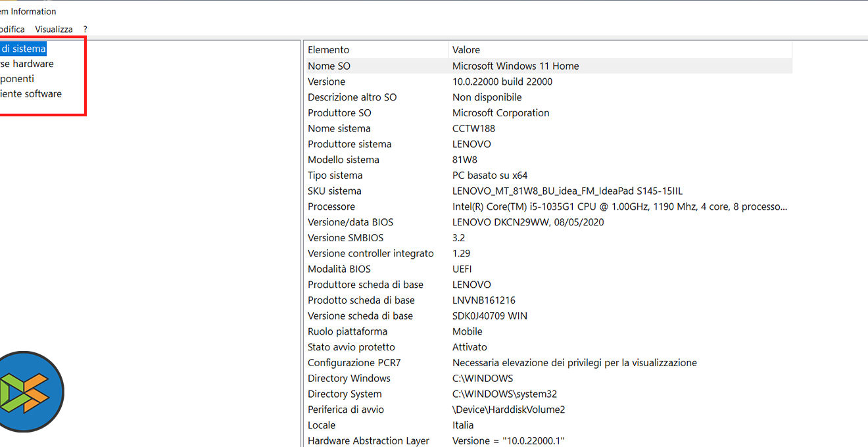Select the Processore entry

point(331,206)
